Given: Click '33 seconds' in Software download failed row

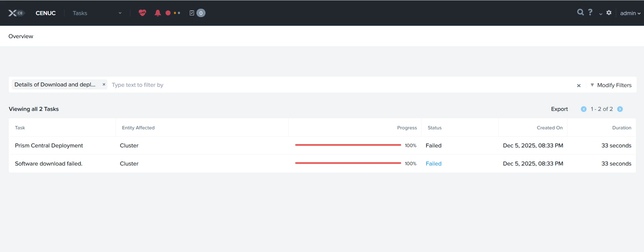Looking at the screenshot, I should point(616,164).
